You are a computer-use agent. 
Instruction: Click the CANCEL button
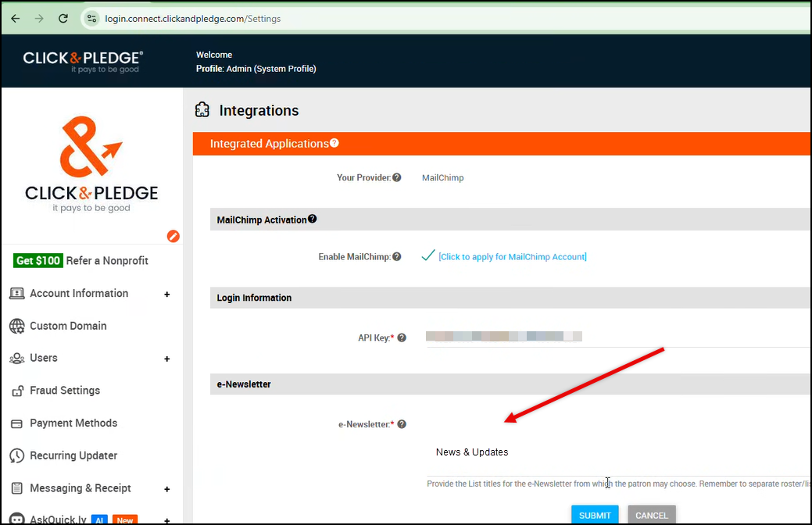point(652,515)
